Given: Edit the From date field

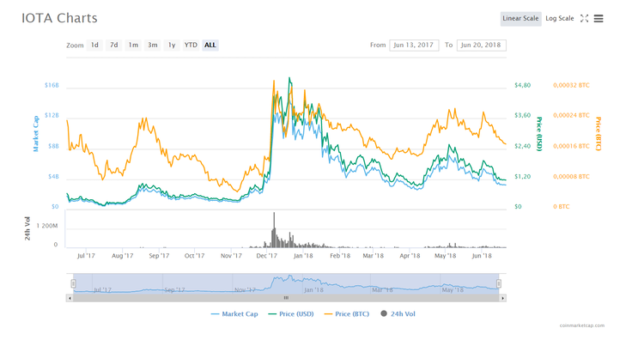Looking at the screenshot, I should click(414, 46).
